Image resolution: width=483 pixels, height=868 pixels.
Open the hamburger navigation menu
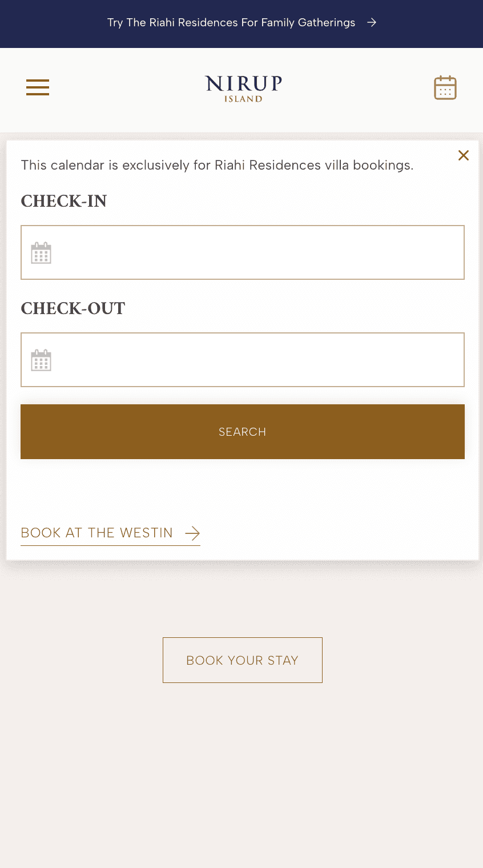click(38, 87)
